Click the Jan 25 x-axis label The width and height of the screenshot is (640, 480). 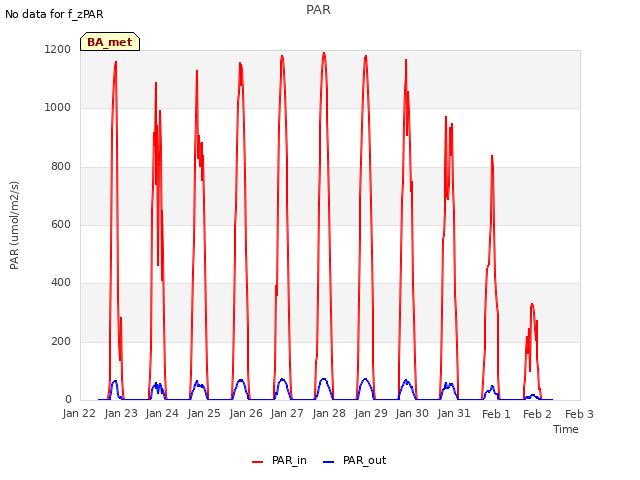click(x=204, y=413)
